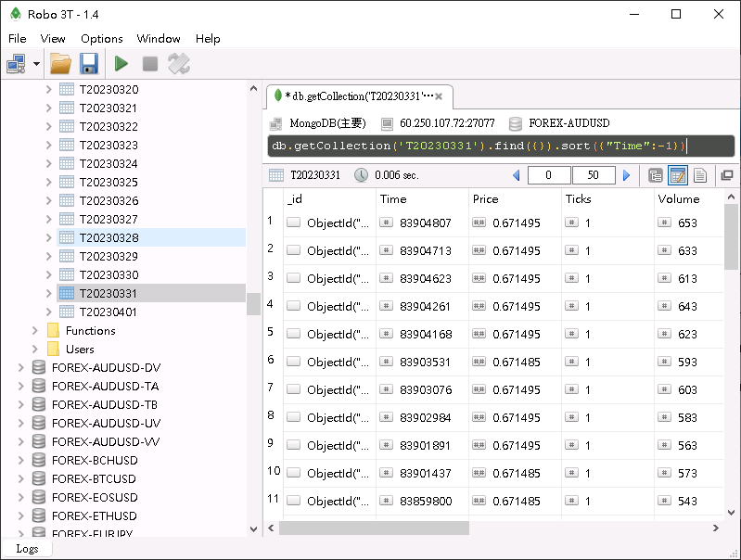The width and height of the screenshot is (741, 560).
Task: Click the results vertical scrollbar thumb
Action: tap(731, 236)
